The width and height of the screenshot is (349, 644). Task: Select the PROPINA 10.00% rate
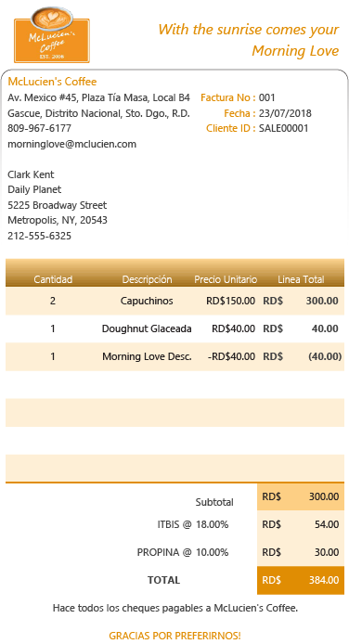pos(212,553)
